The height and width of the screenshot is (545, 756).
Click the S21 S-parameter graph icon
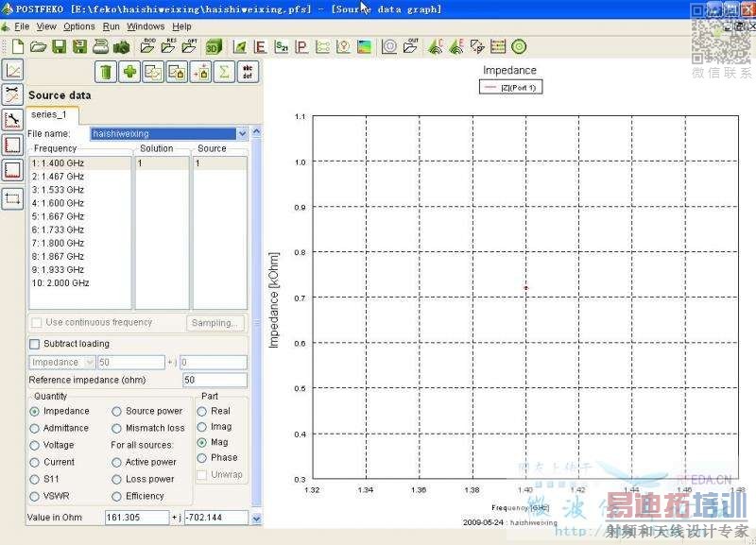(x=281, y=46)
